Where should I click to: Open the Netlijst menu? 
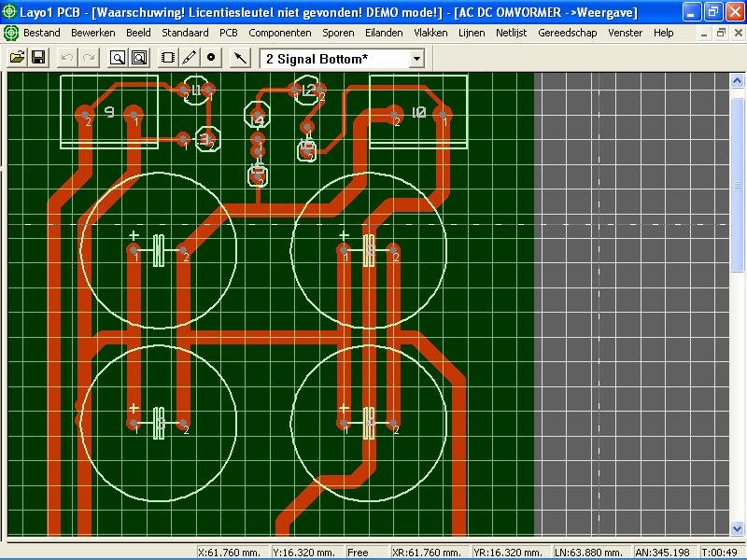(511, 33)
